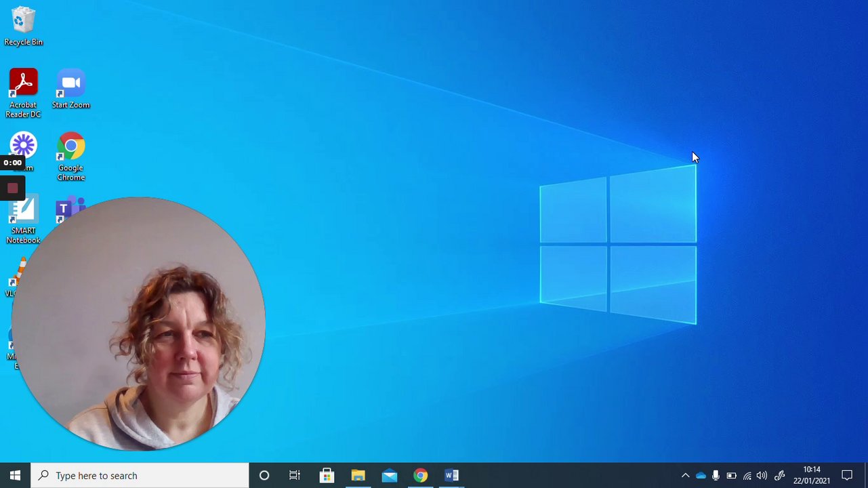The width and height of the screenshot is (868, 488).
Task: Open Task View on the taskbar
Action: point(295,475)
